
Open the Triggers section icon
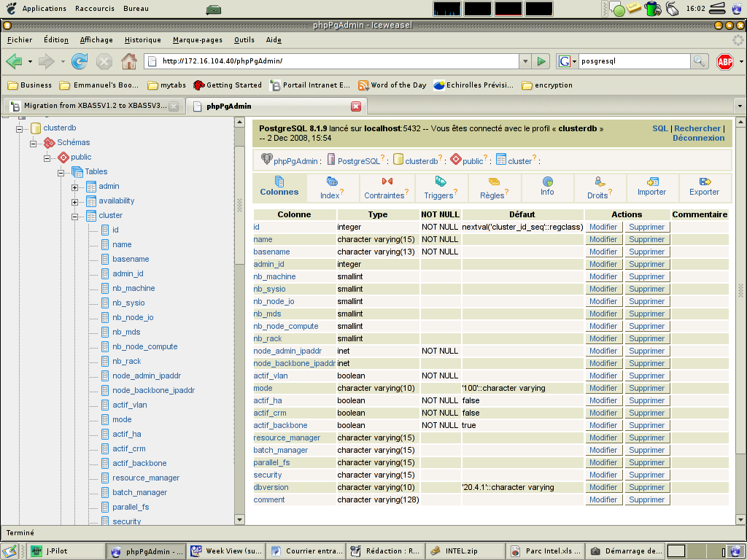[440, 182]
